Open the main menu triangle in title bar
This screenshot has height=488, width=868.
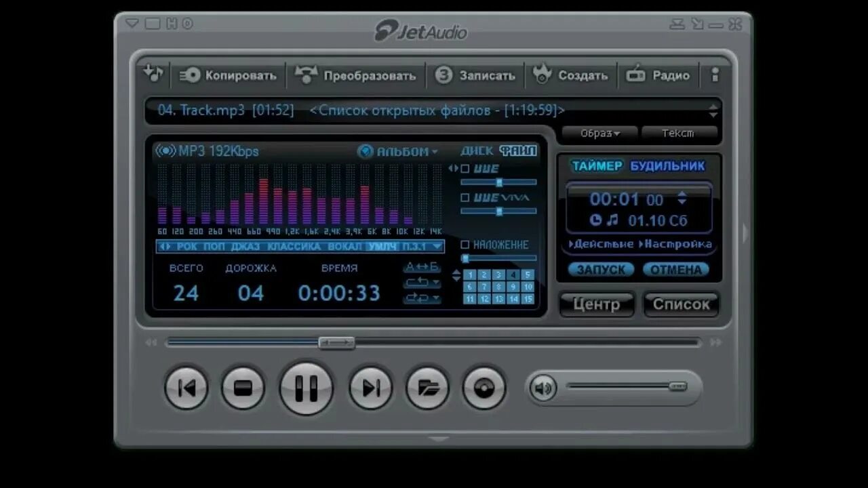click(132, 24)
